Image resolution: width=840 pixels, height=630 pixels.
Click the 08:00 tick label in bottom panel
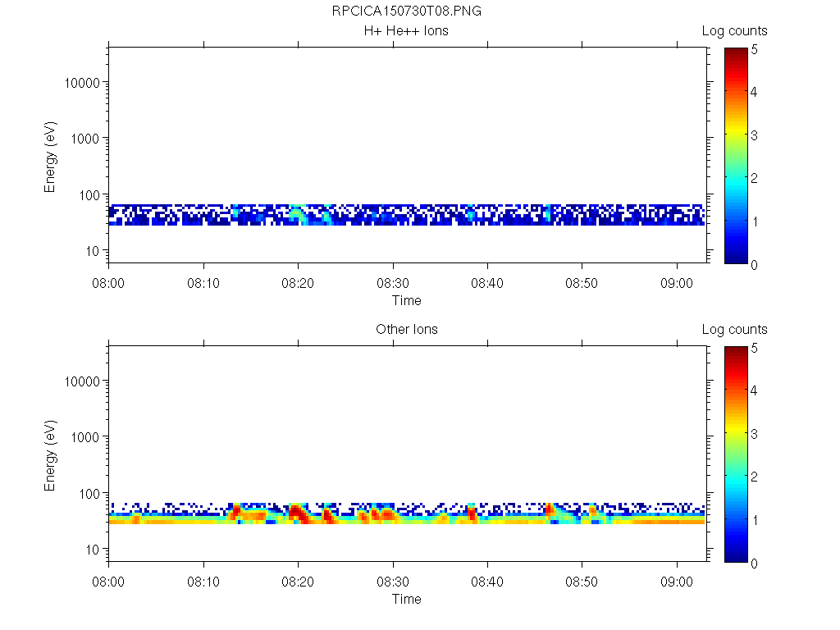pyautogui.click(x=108, y=582)
